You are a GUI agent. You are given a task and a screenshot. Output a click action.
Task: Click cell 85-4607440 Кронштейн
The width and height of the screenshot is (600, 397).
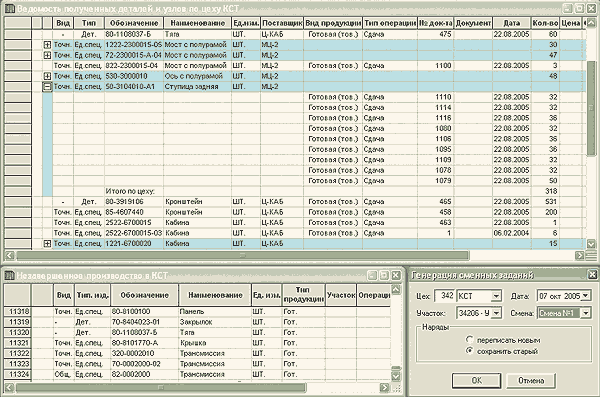pos(133,212)
